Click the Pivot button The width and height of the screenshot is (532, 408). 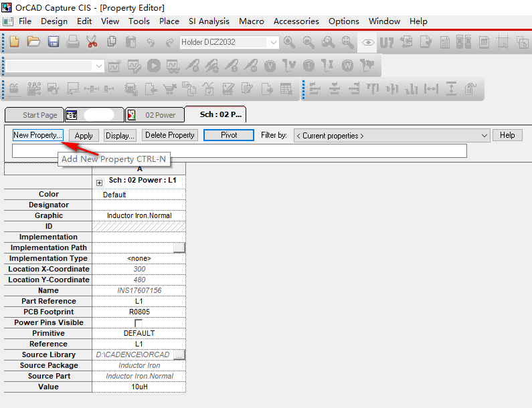(x=229, y=135)
